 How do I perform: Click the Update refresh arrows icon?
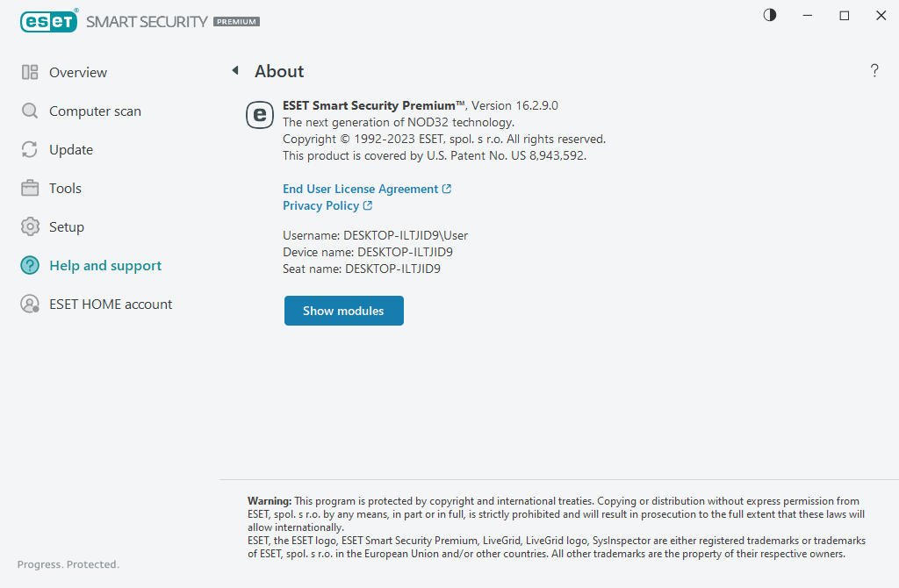(30, 150)
